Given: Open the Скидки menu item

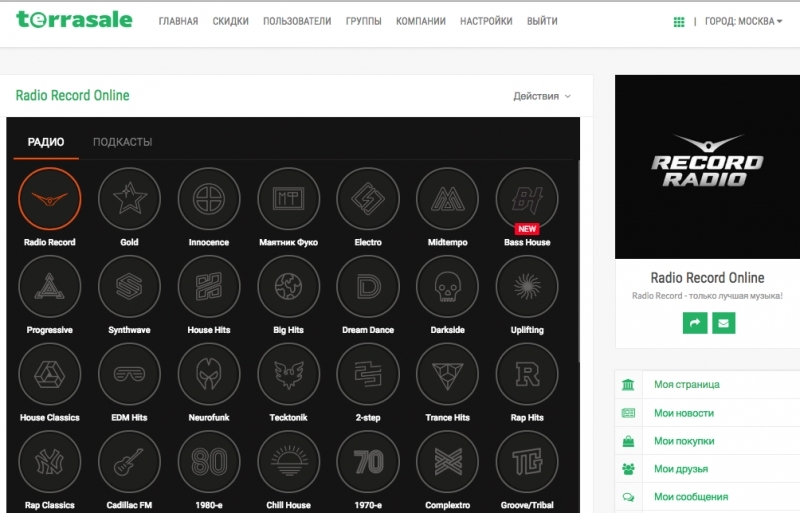Looking at the screenshot, I should pos(230,21).
